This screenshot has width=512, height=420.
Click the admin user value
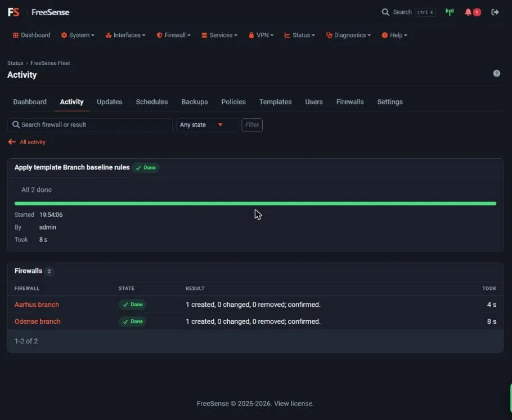[x=48, y=227]
